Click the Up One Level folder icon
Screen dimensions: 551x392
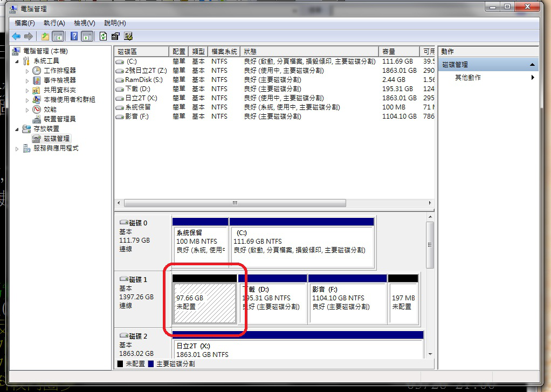click(x=45, y=36)
